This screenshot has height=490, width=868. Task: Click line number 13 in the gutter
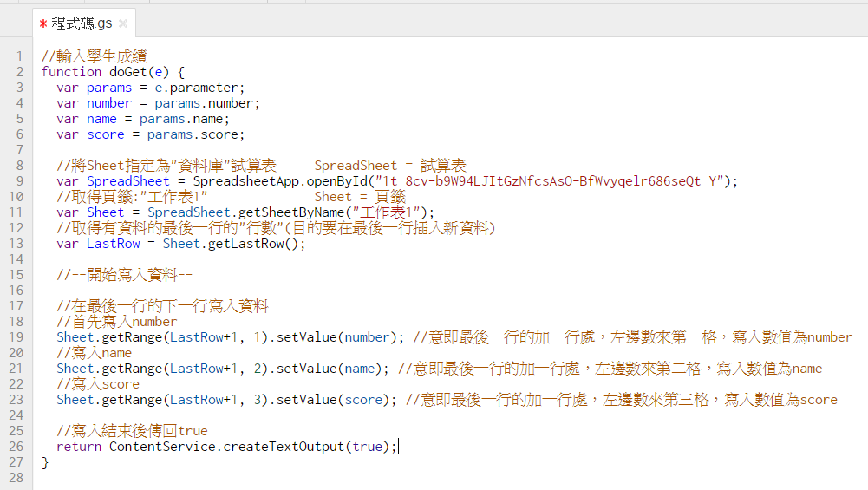[x=17, y=244]
